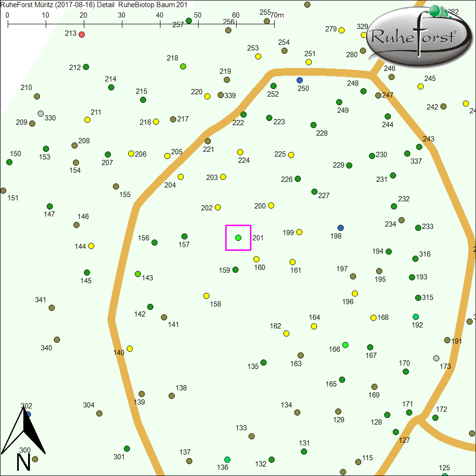Select the olive tree marker 221
Screen dimensions: 476x476
[208, 141]
